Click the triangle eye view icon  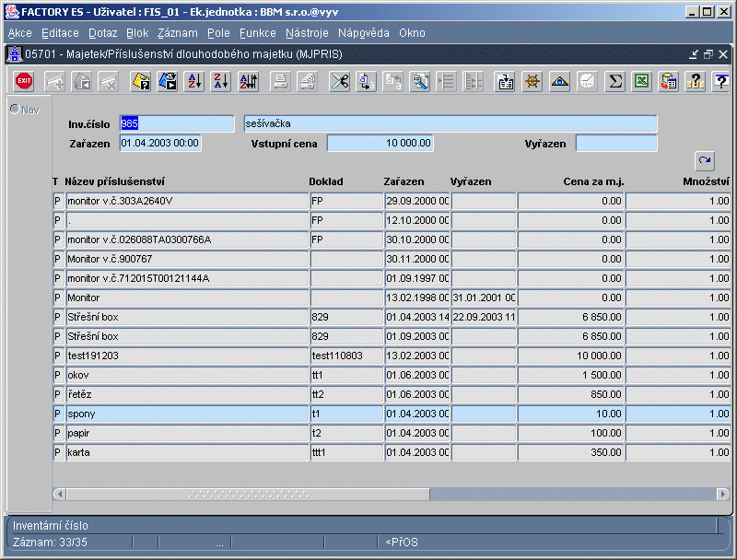click(x=560, y=81)
